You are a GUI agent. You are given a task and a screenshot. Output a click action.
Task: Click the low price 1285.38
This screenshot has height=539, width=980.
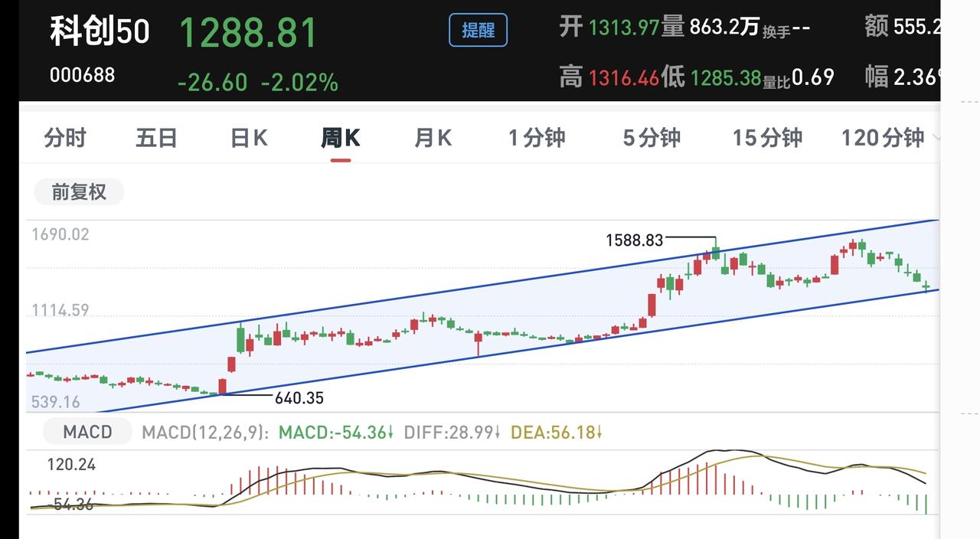(726, 77)
